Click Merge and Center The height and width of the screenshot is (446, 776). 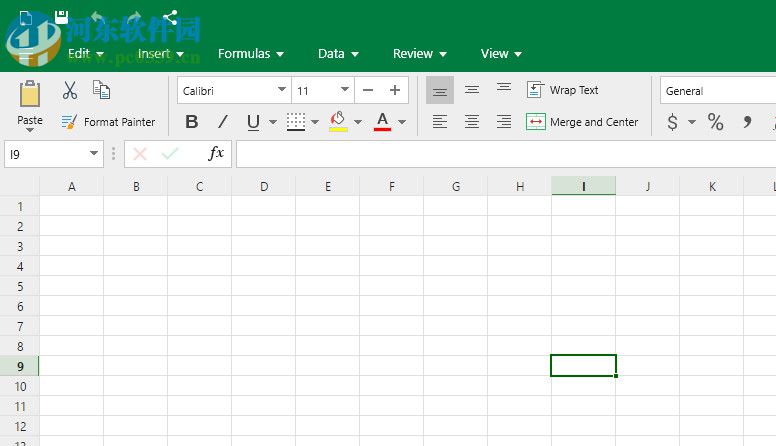click(x=582, y=122)
